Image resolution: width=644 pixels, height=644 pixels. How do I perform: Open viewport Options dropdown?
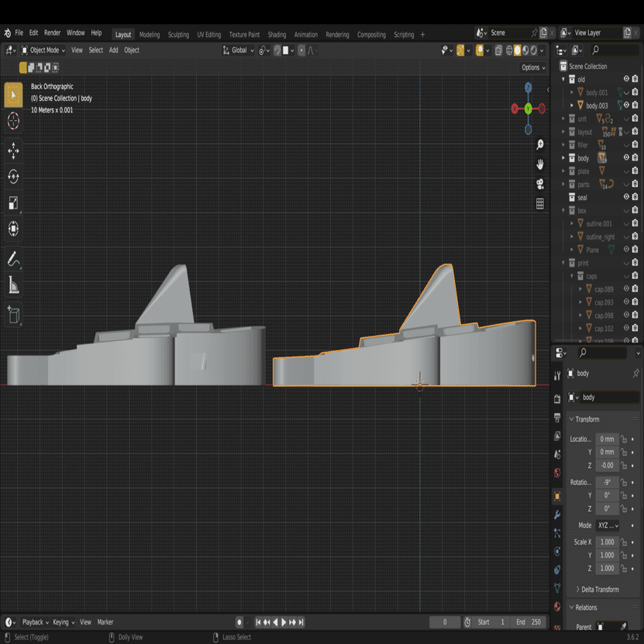click(533, 67)
